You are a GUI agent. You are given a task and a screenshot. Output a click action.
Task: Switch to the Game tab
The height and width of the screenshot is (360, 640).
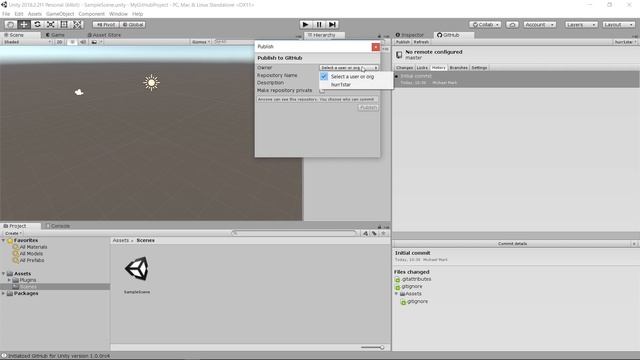55,35
